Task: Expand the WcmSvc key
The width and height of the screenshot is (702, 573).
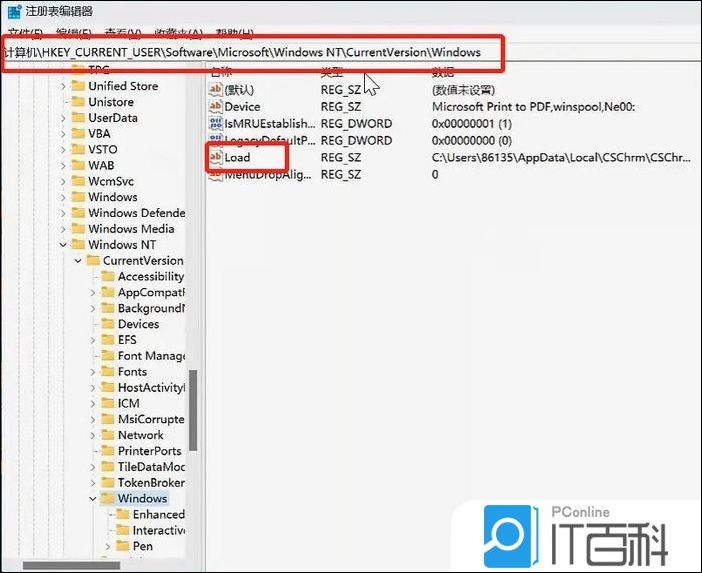Action: click(x=63, y=181)
